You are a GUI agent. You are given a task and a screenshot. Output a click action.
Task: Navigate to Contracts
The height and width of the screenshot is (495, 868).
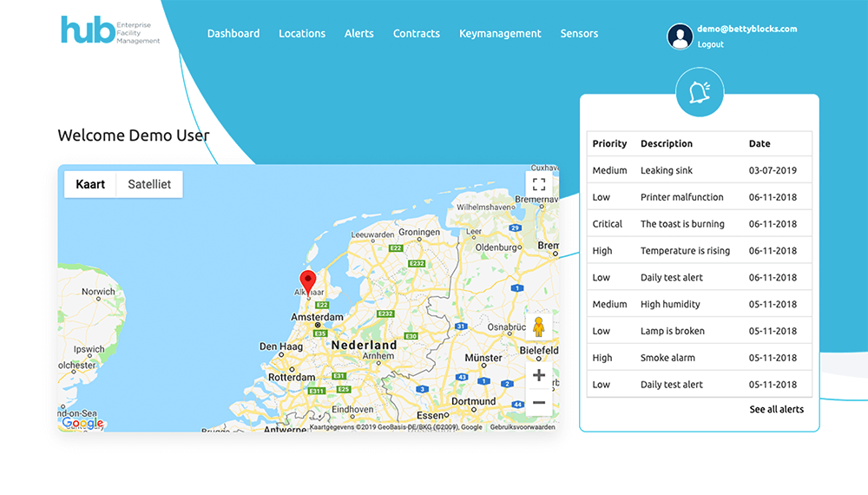(417, 33)
